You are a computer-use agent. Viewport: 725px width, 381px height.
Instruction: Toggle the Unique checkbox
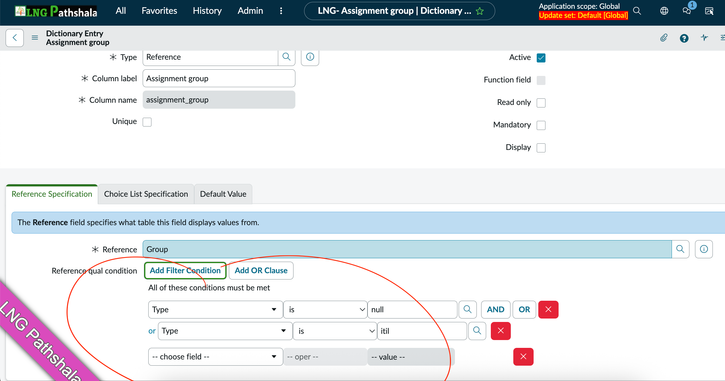[147, 122]
